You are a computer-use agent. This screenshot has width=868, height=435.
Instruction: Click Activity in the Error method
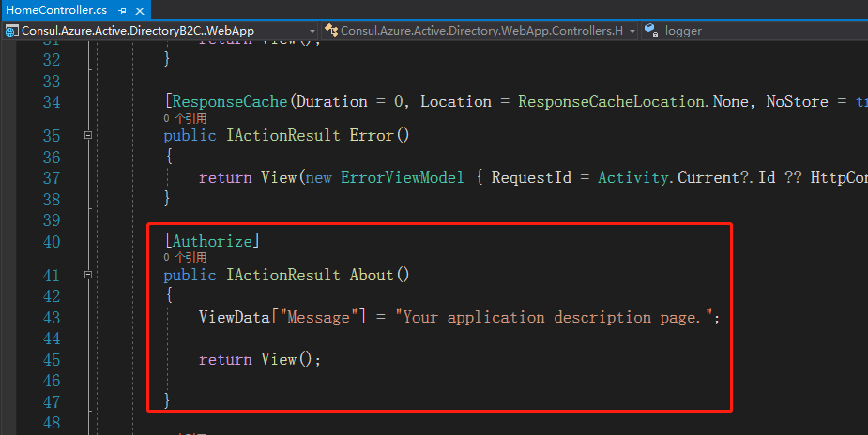click(633, 177)
